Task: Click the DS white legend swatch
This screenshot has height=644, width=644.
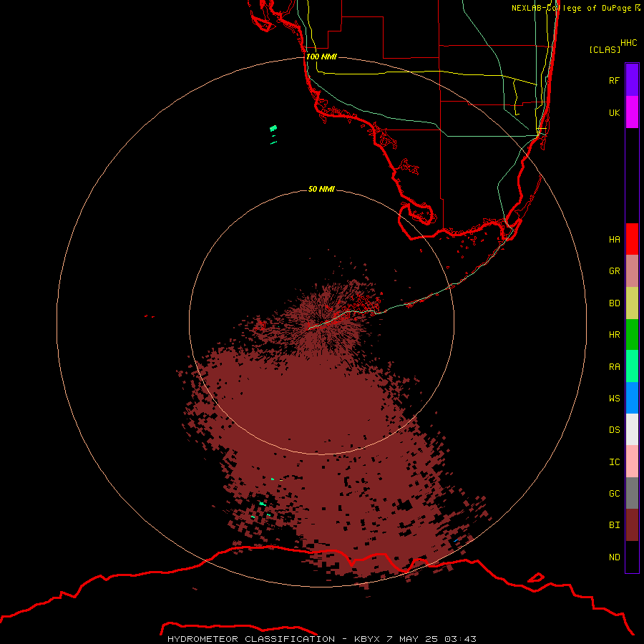Action: [632, 429]
